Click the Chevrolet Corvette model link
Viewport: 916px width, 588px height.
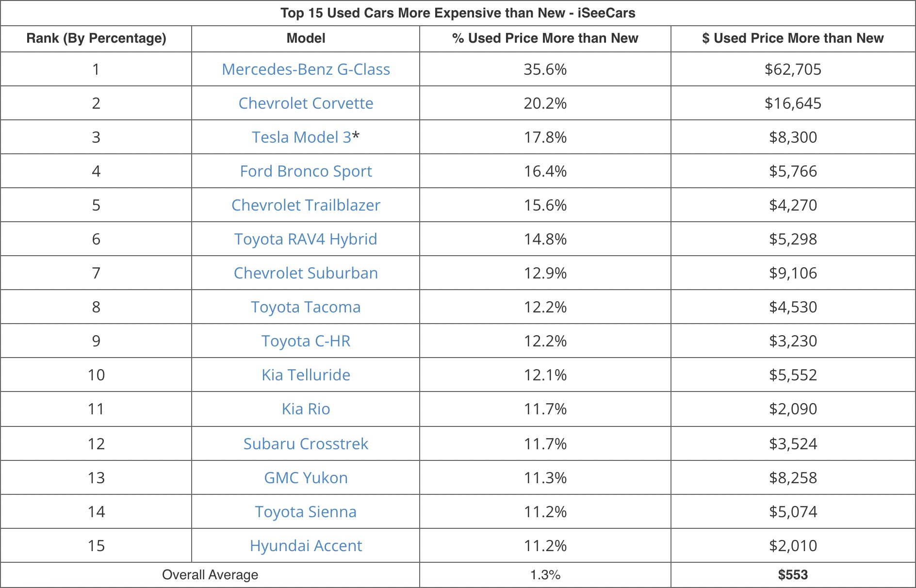point(306,103)
